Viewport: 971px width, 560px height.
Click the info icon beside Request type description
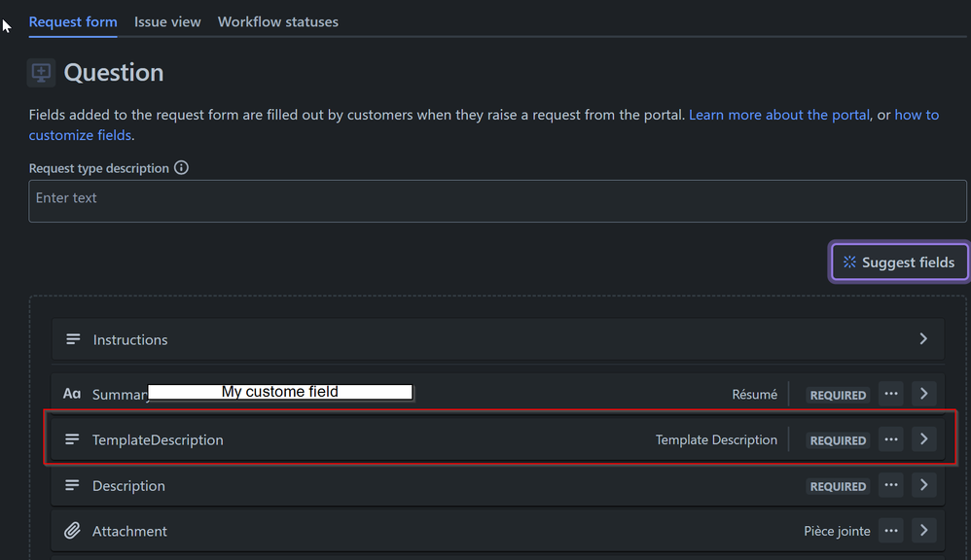coord(181,167)
